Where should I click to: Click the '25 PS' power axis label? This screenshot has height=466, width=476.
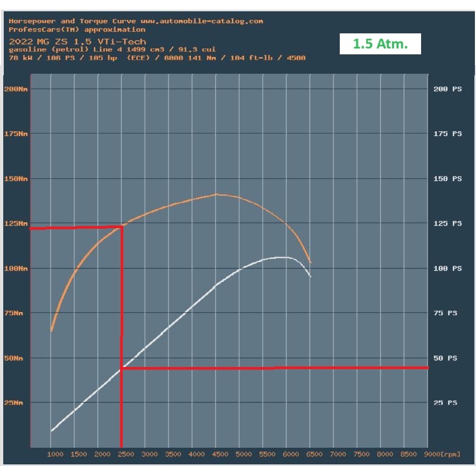click(445, 403)
